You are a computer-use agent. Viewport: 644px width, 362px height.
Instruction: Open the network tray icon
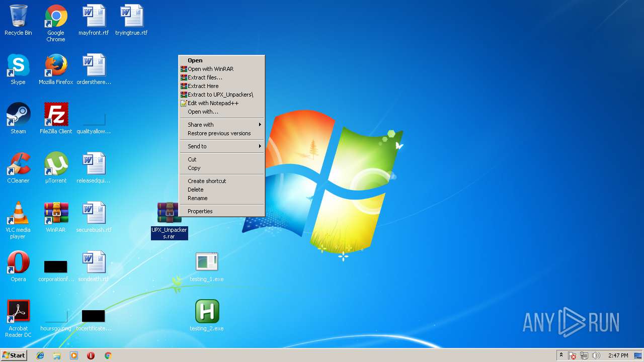[584, 355]
